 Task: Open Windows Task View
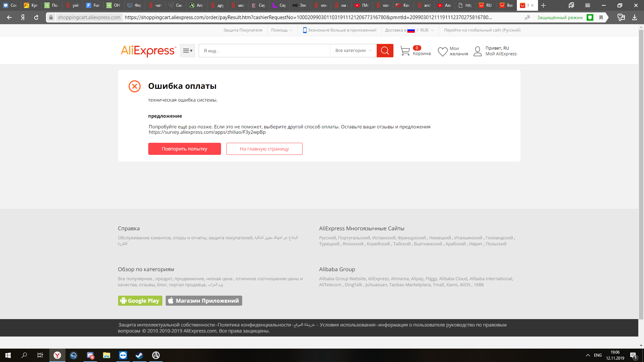[40, 355]
